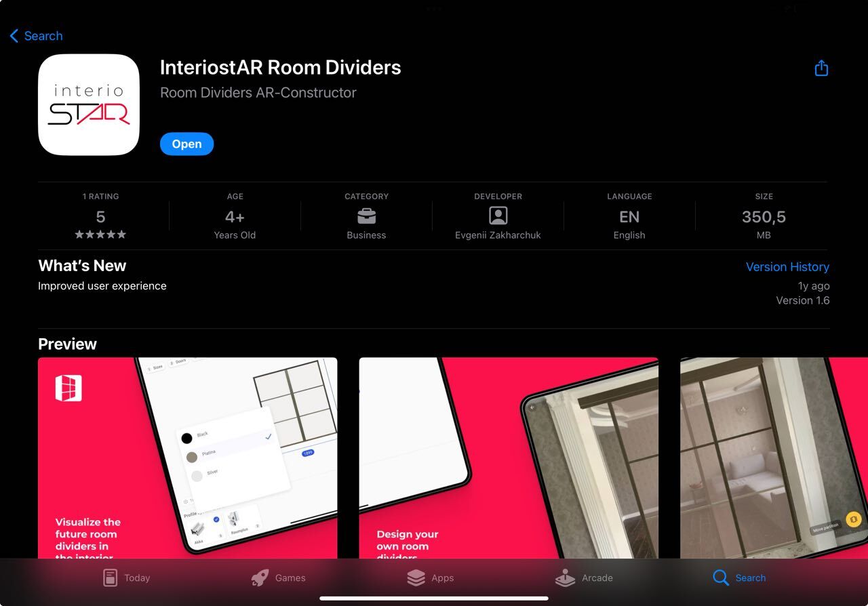Tap the Search magnifier icon
The height and width of the screenshot is (606, 868).
(720, 578)
